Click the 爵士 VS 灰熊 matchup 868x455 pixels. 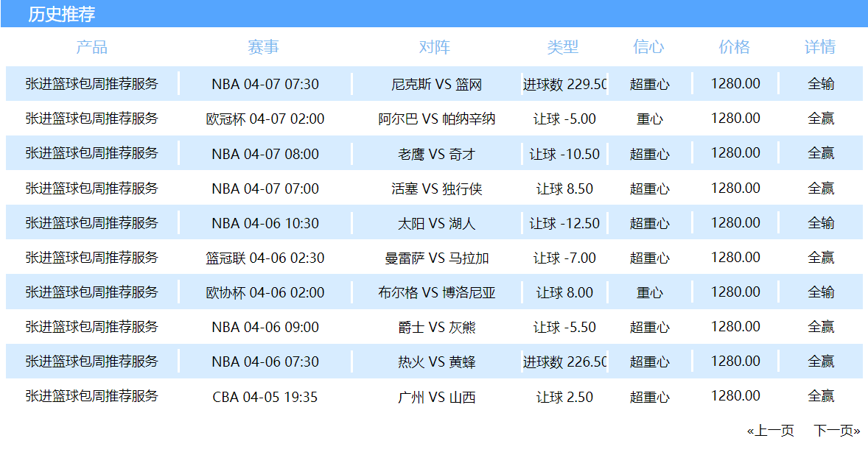(436, 327)
